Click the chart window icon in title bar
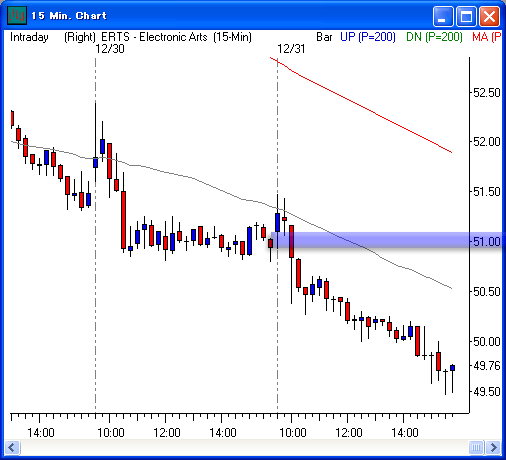Image resolution: width=506 pixels, height=460 pixels. pos(17,15)
